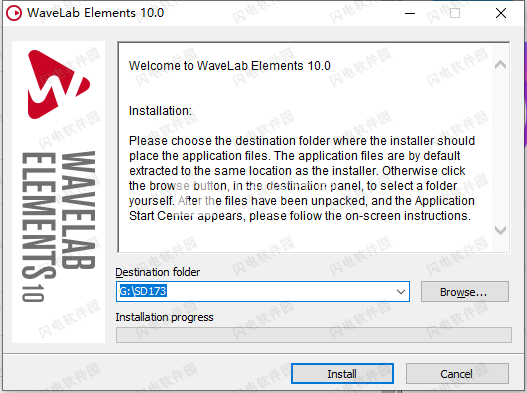Open the Browse folder dialog
527x393 pixels.
[x=464, y=292]
